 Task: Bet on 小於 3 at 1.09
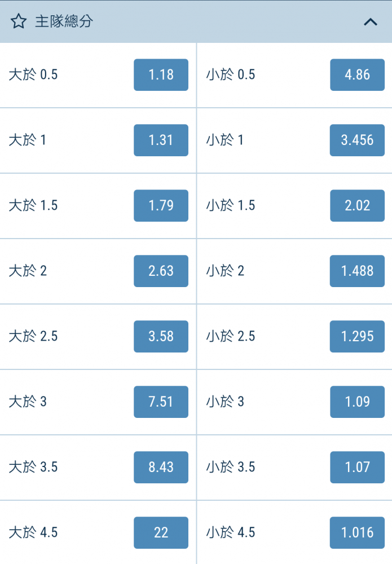357,402
